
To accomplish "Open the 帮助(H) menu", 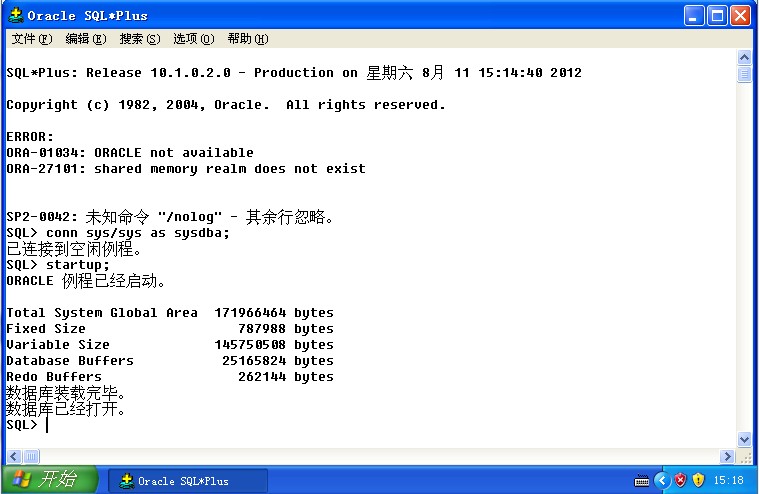I will [248, 39].
